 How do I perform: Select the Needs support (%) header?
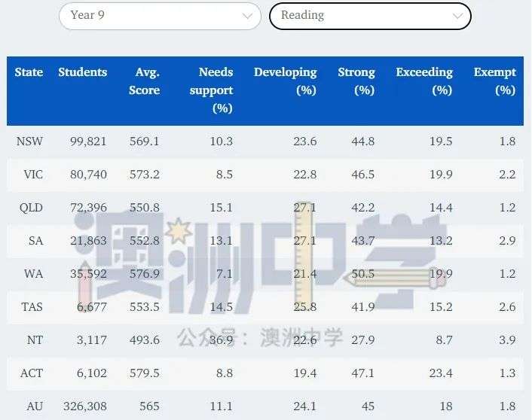[x=216, y=90]
